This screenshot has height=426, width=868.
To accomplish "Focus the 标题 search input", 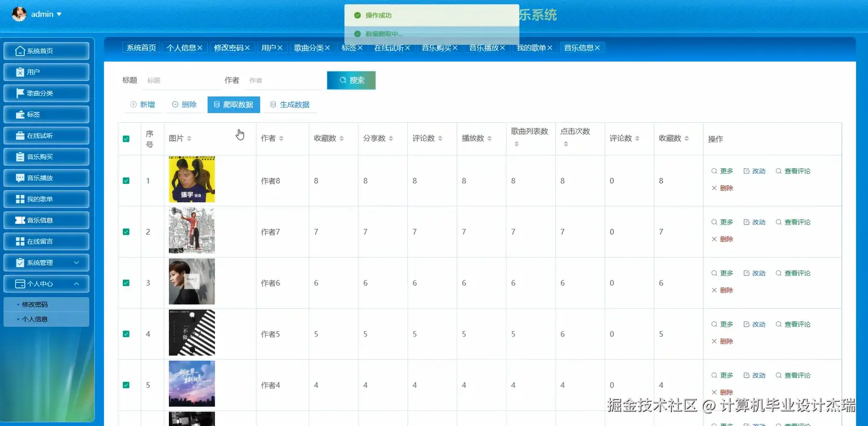I will pyautogui.click(x=180, y=80).
